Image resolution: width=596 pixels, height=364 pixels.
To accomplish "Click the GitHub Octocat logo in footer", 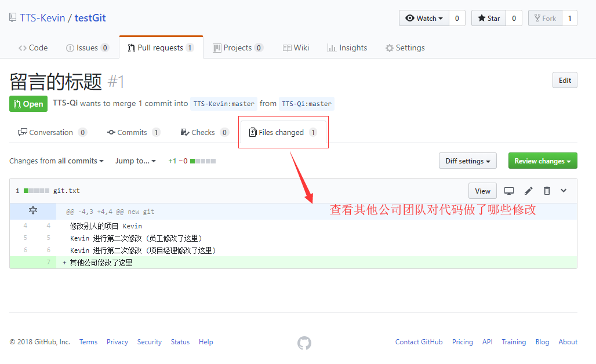I will point(304,343).
